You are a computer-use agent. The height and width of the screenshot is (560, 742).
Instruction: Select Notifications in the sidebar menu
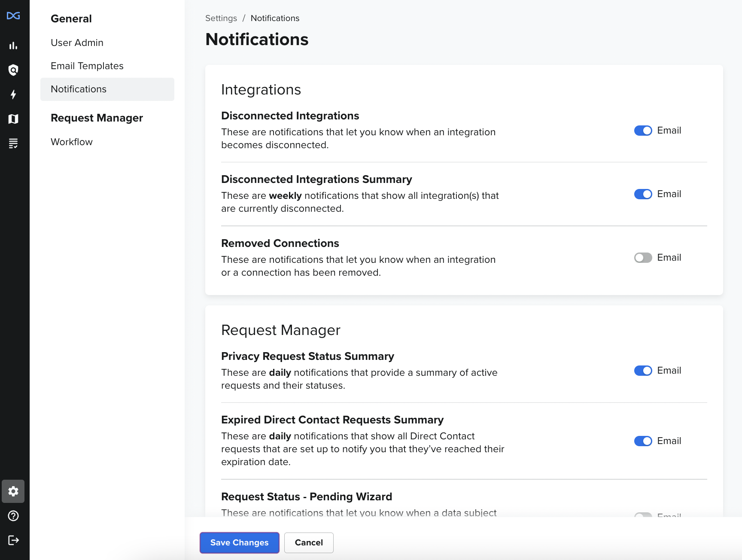tap(107, 89)
